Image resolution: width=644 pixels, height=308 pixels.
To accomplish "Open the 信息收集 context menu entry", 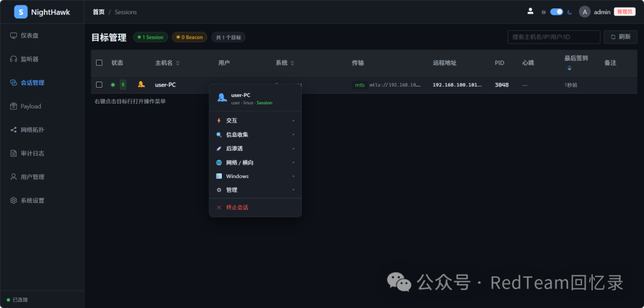I will pos(255,135).
